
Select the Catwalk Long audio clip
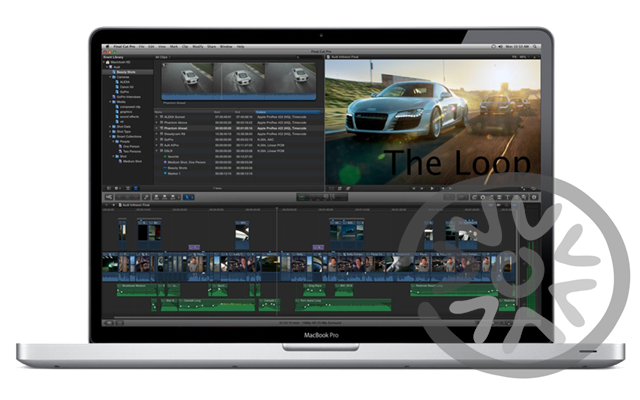tap(216, 305)
